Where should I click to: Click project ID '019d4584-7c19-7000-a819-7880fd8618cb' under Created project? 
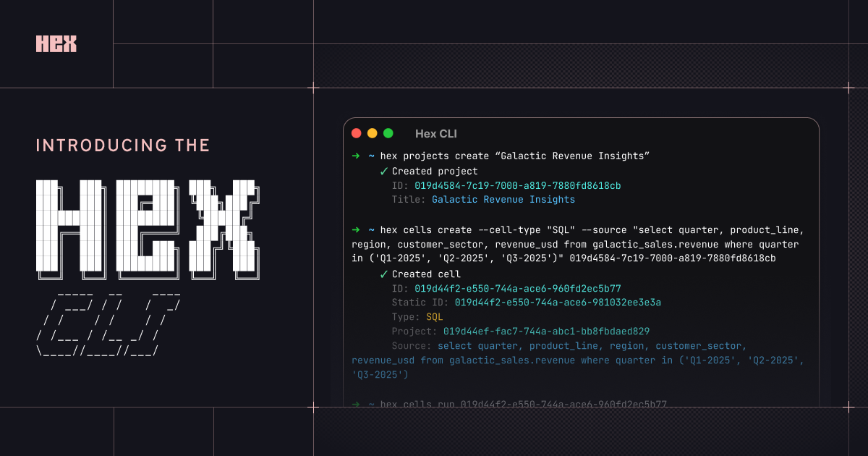518,185
